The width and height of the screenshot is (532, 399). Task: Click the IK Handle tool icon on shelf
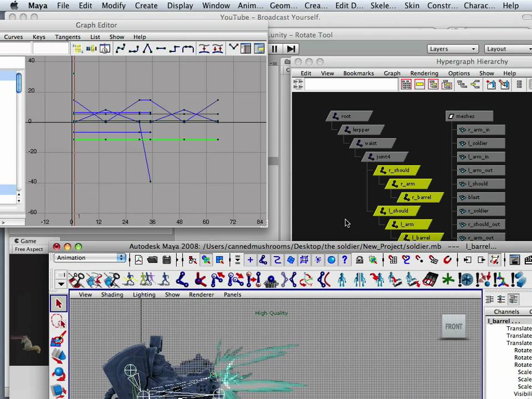tap(200, 280)
